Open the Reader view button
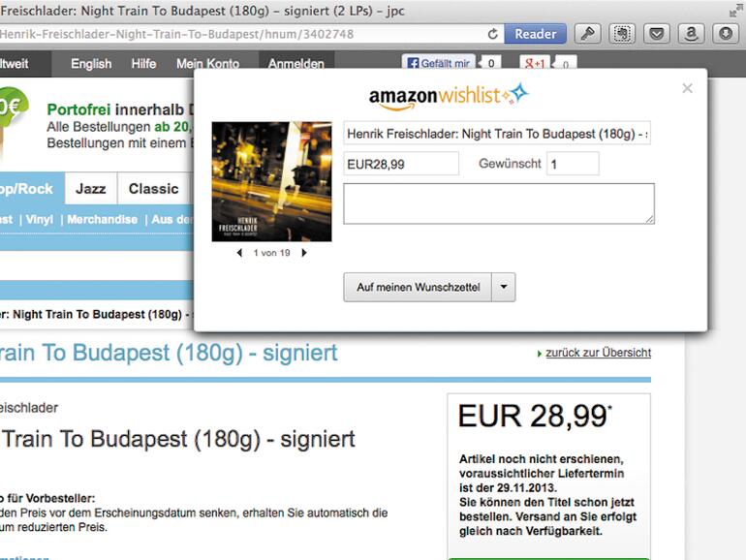Image resolution: width=746 pixels, height=560 pixels. [535, 34]
